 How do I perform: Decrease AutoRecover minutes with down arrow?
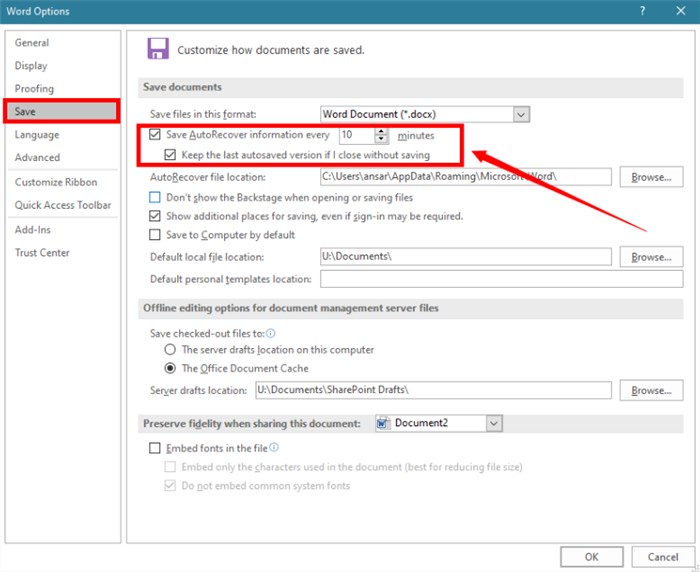(x=381, y=139)
